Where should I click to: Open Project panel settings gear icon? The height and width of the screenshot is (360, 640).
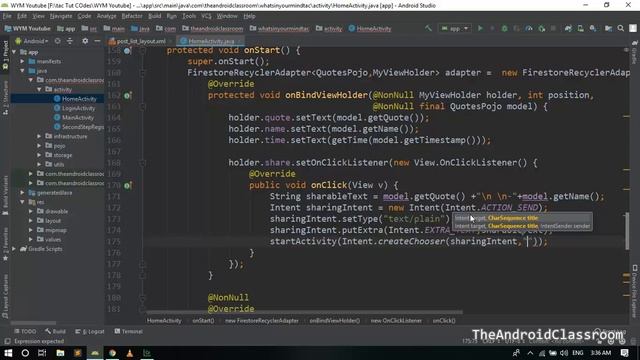tap(85, 41)
